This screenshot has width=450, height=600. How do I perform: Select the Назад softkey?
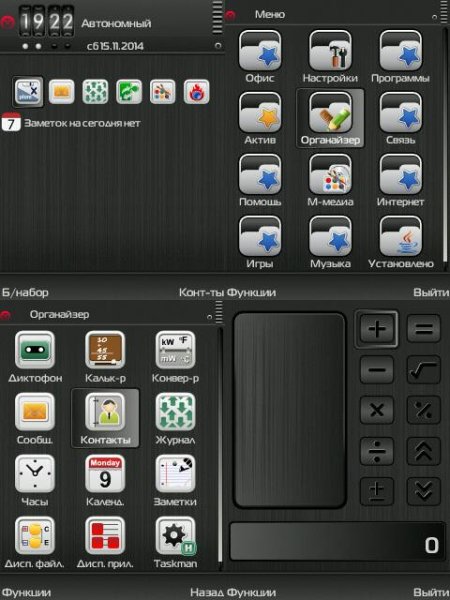[x=207, y=593]
